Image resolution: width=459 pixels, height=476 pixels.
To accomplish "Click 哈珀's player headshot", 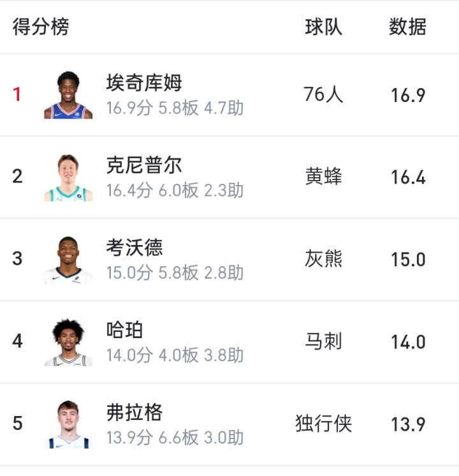I will click(x=68, y=342).
